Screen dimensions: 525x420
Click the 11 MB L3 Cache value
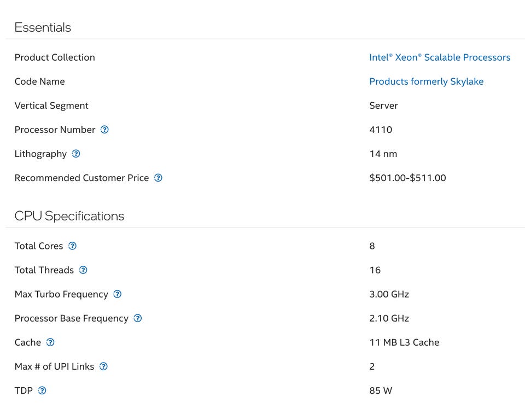[x=404, y=342]
